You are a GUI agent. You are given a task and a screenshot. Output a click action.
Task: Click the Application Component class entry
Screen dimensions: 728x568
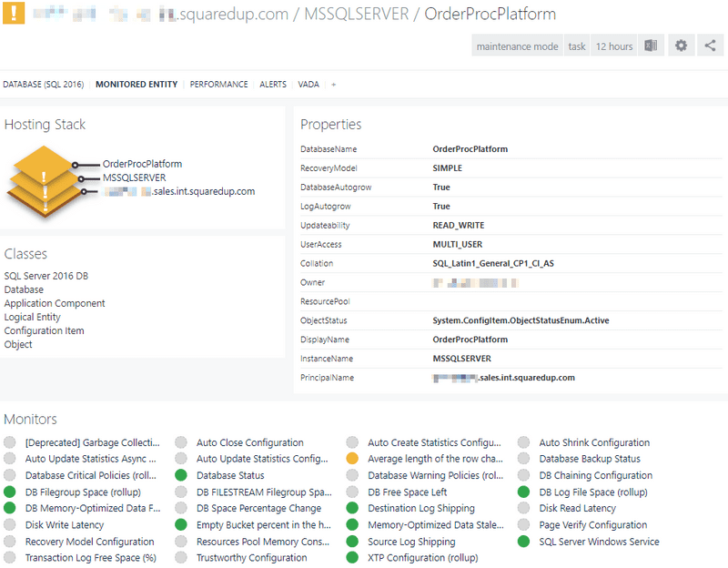pos(55,303)
